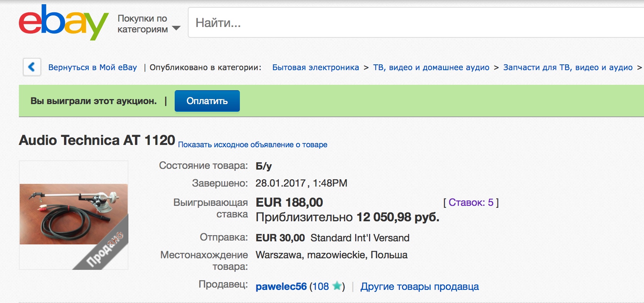
Task: Open "ТВ, видео и домашнее аудио" breadcrumb
Action: [431, 67]
